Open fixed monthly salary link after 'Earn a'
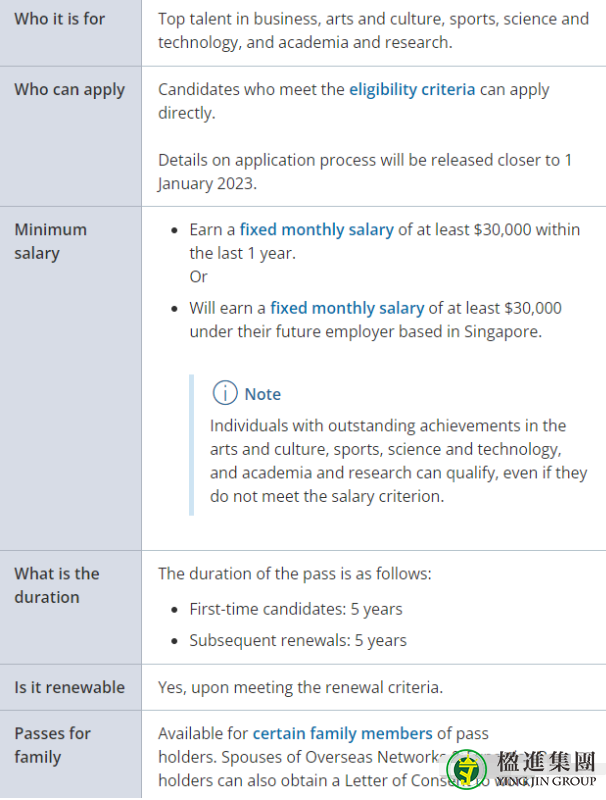The height and width of the screenshot is (800, 606). (317, 230)
